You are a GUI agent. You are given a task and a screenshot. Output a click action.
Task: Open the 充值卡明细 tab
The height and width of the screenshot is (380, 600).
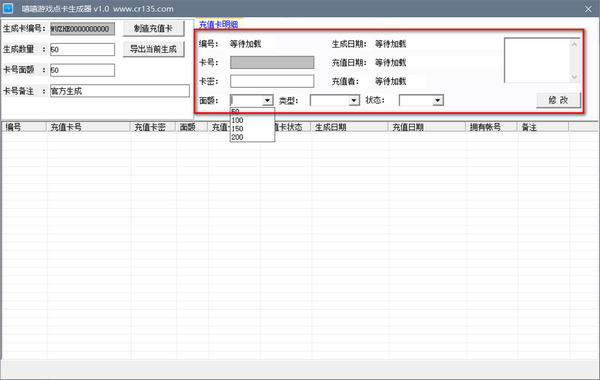(x=218, y=24)
